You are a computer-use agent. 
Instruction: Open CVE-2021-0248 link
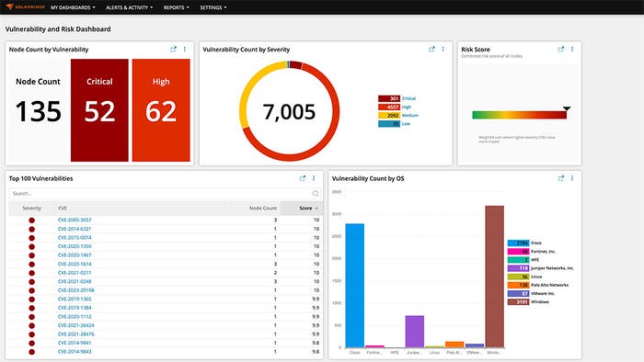75,282
